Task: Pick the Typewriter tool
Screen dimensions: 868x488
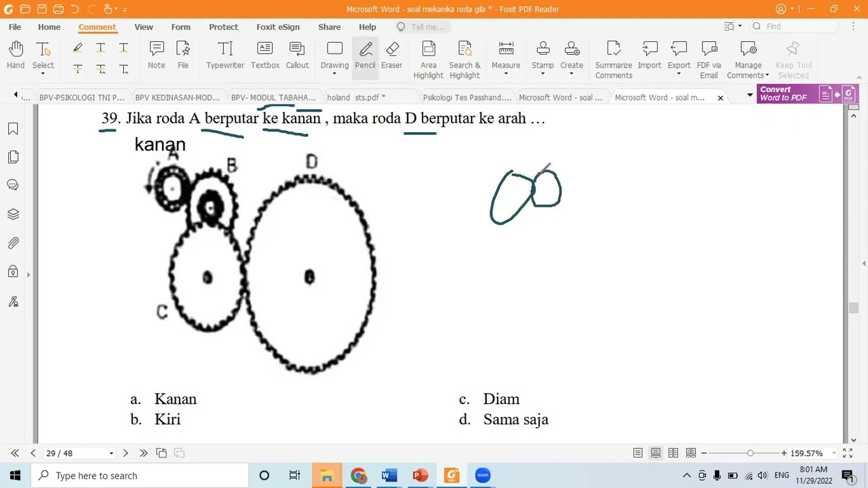Action: (x=225, y=56)
